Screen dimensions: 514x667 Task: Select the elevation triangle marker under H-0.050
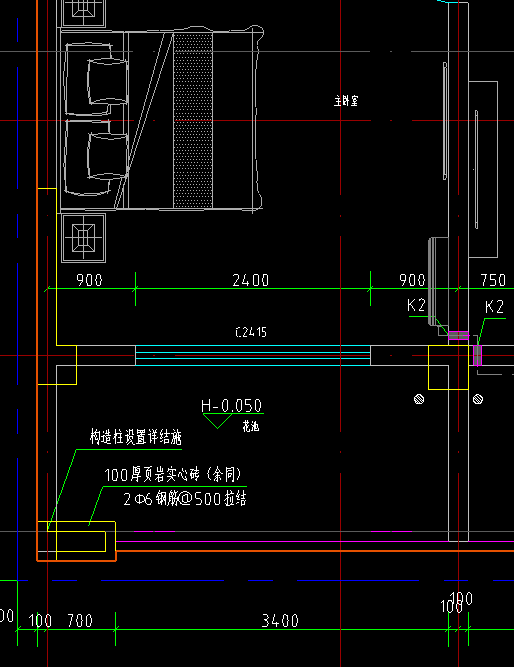[217, 421]
